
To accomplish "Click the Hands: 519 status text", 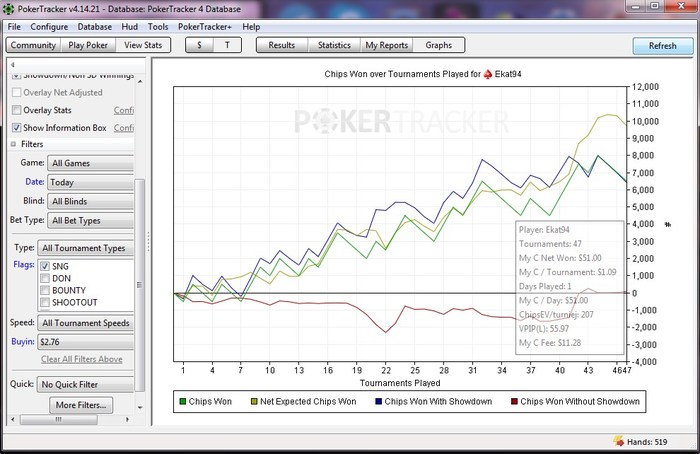I will pos(647,442).
